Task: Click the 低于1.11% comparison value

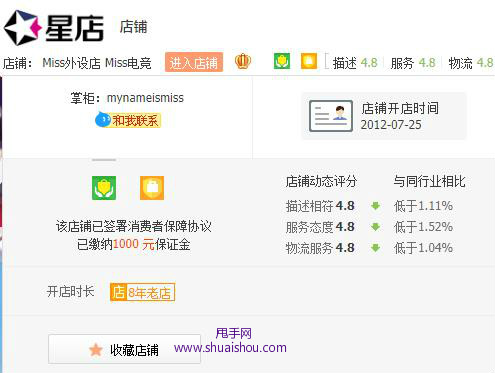Action: coord(423,206)
